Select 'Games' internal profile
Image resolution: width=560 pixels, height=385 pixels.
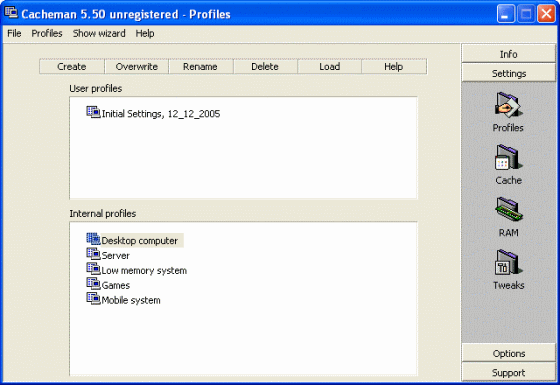click(x=115, y=285)
